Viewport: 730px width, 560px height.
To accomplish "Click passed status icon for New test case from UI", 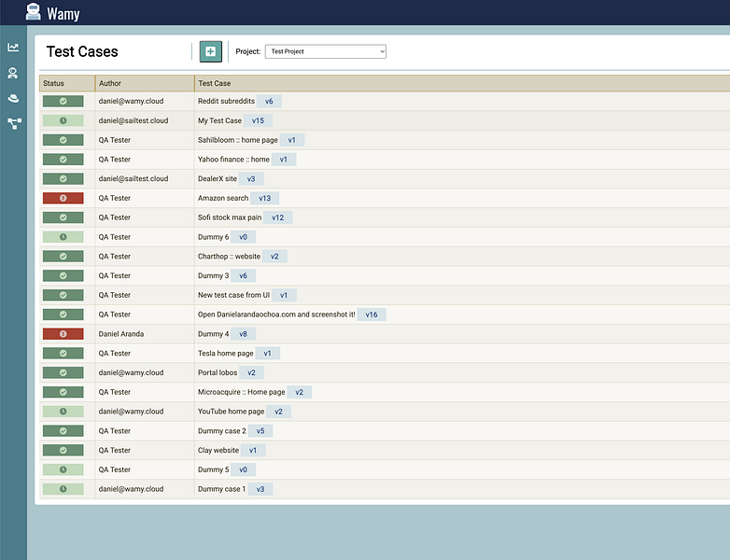I will coord(63,295).
